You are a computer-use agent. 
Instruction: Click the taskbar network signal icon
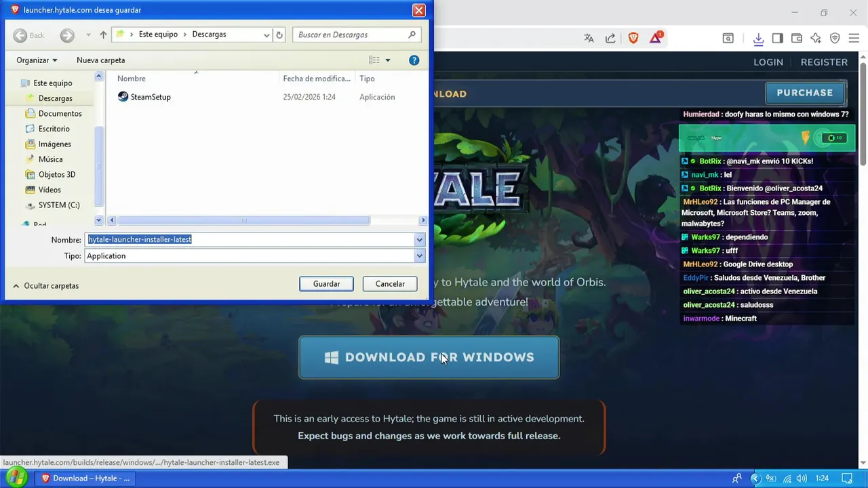(x=787, y=479)
